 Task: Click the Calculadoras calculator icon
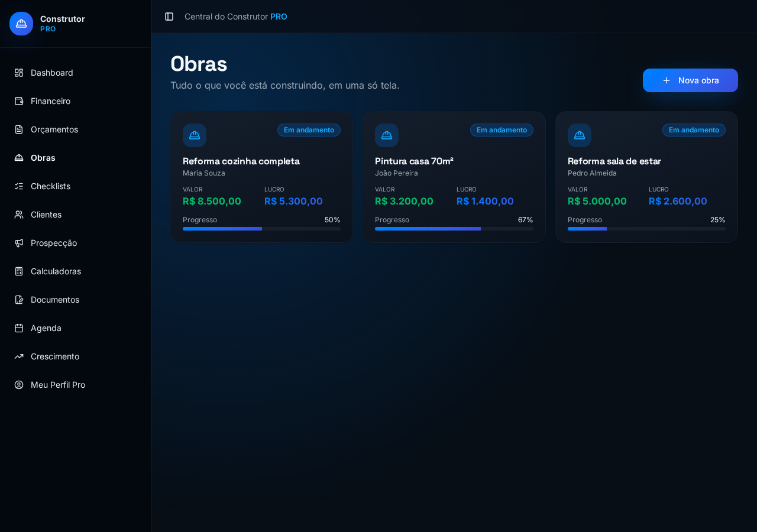pyautogui.click(x=19, y=271)
